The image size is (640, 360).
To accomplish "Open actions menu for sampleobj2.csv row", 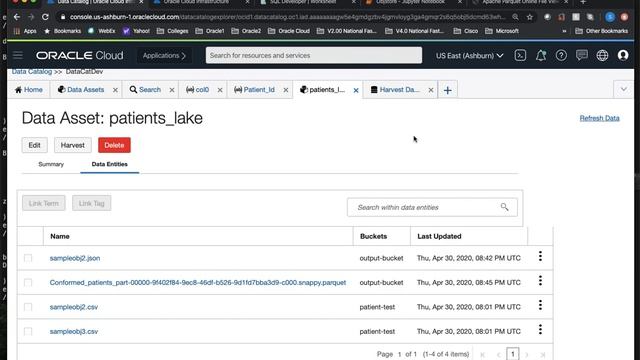I will [540, 305].
